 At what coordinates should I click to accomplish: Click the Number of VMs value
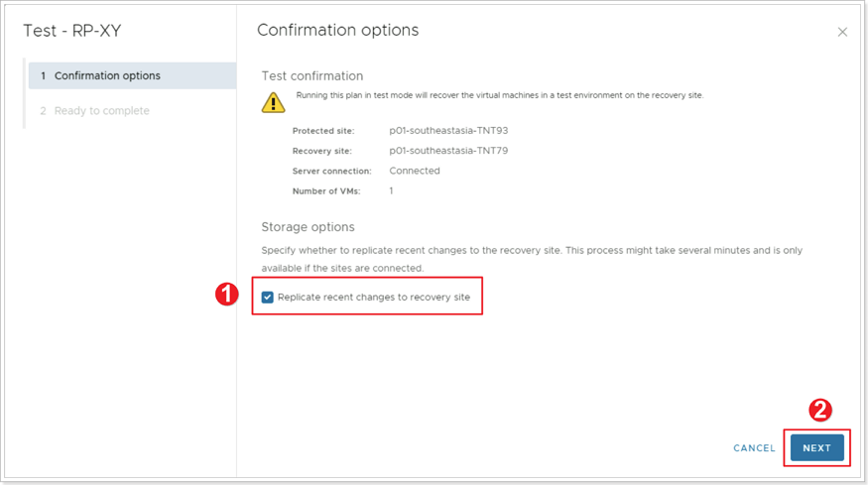391,191
